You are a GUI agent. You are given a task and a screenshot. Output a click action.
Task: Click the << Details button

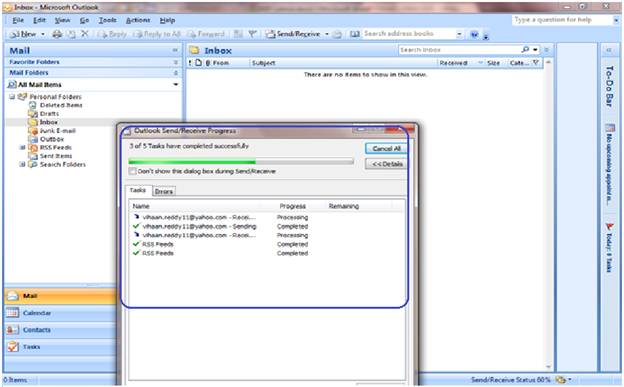[386, 164]
